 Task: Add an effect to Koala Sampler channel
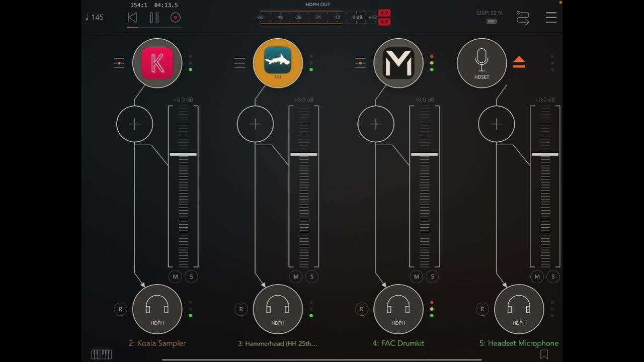coord(134,124)
